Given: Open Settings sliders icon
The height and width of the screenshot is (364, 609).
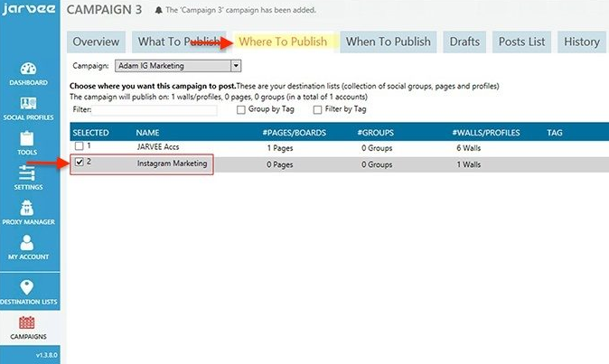Looking at the screenshot, I should [x=27, y=173].
